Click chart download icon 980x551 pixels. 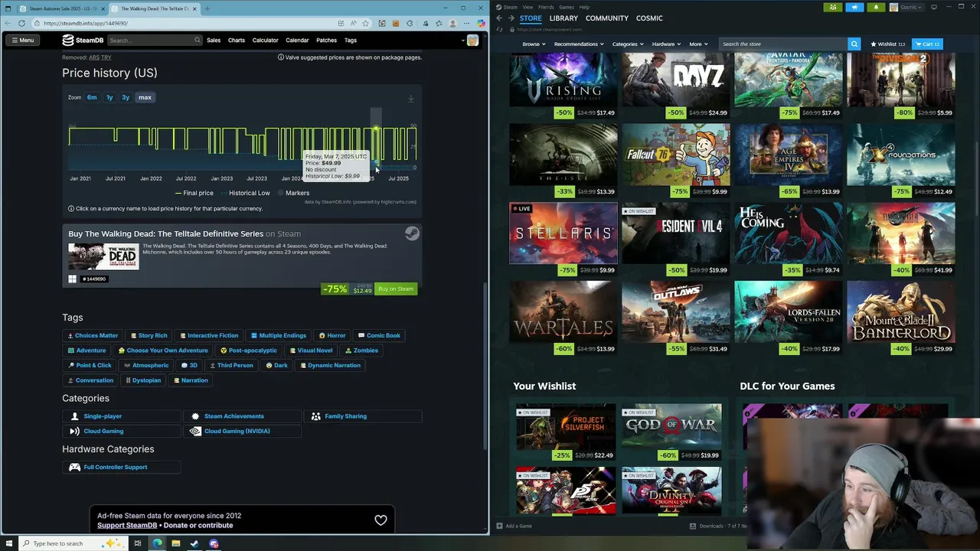click(411, 98)
